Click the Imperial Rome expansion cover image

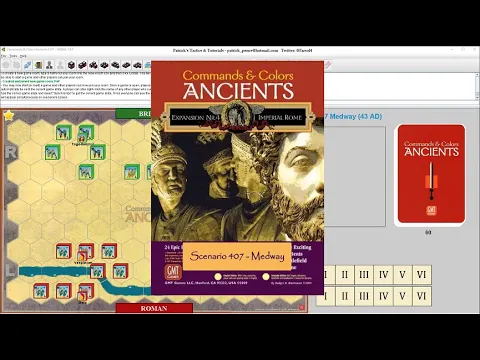click(237, 178)
